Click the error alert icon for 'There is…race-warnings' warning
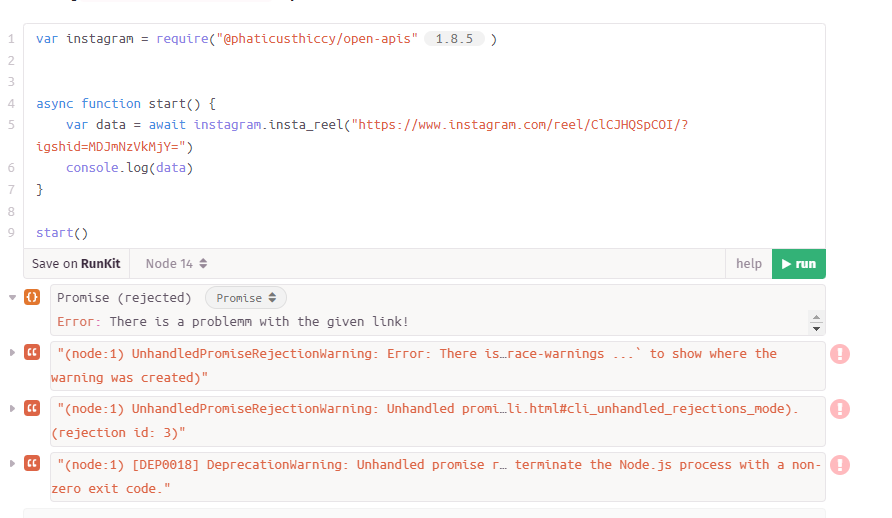892x518 pixels. pyautogui.click(x=840, y=354)
